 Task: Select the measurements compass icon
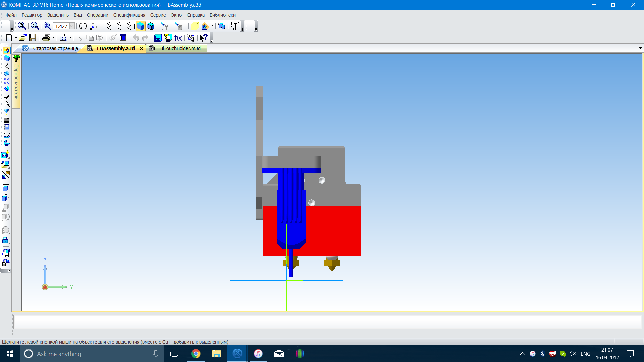pos(6,104)
